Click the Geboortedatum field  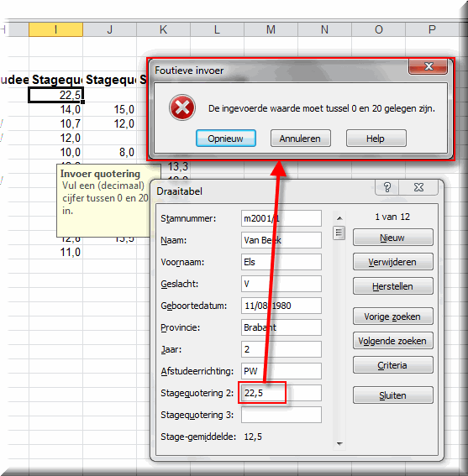click(x=281, y=306)
